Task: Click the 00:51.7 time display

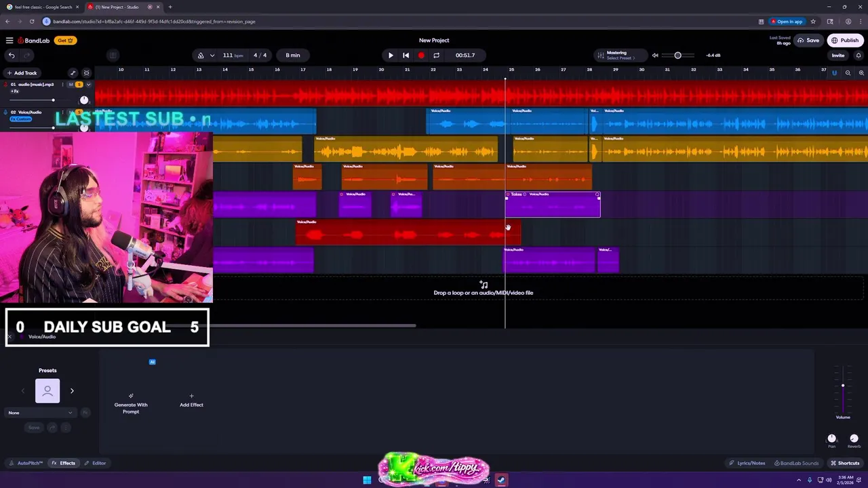Action: pos(465,56)
